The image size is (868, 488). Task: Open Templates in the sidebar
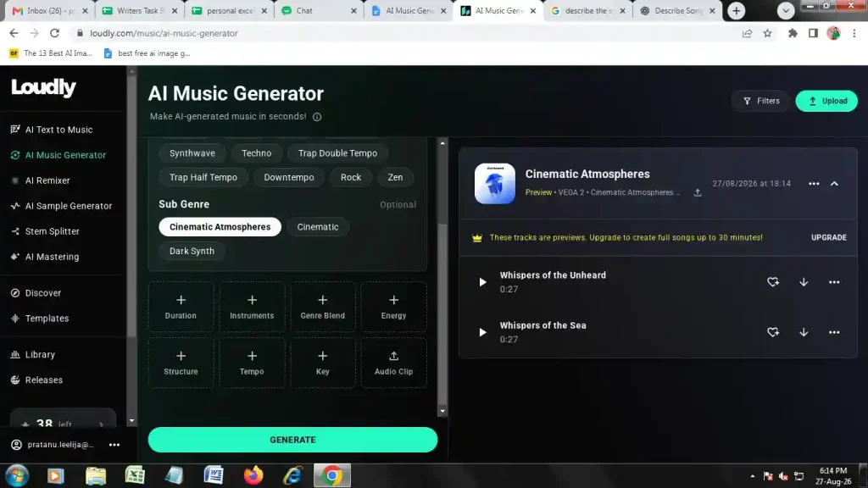coord(40,319)
